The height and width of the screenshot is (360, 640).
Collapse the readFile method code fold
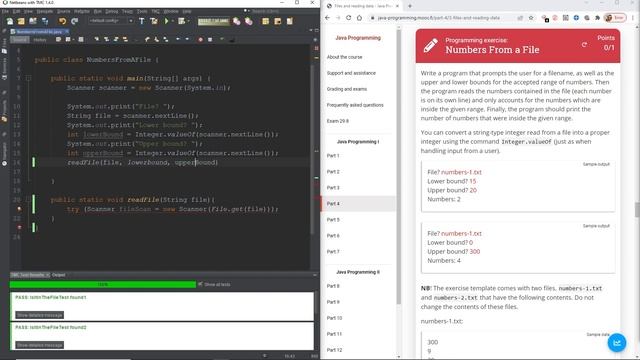click(28, 200)
